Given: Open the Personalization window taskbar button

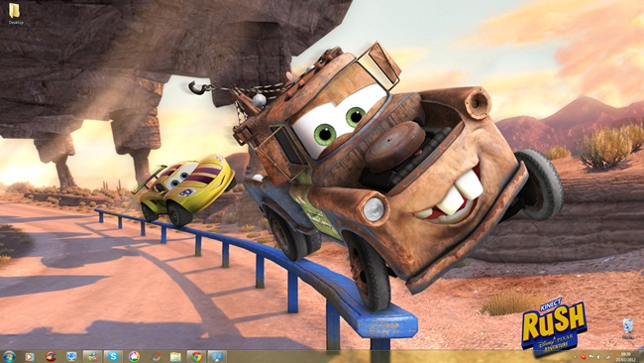Looking at the screenshot, I should [x=217, y=356].
